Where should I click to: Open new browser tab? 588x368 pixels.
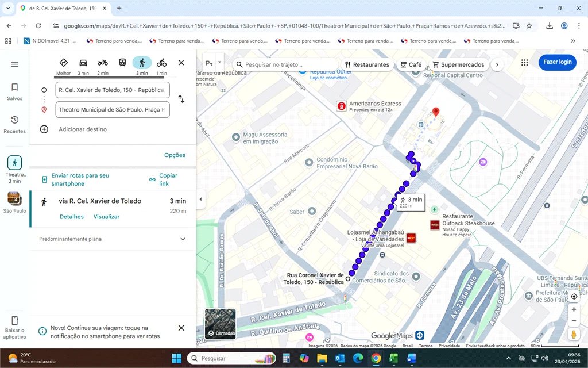point(119,8)
